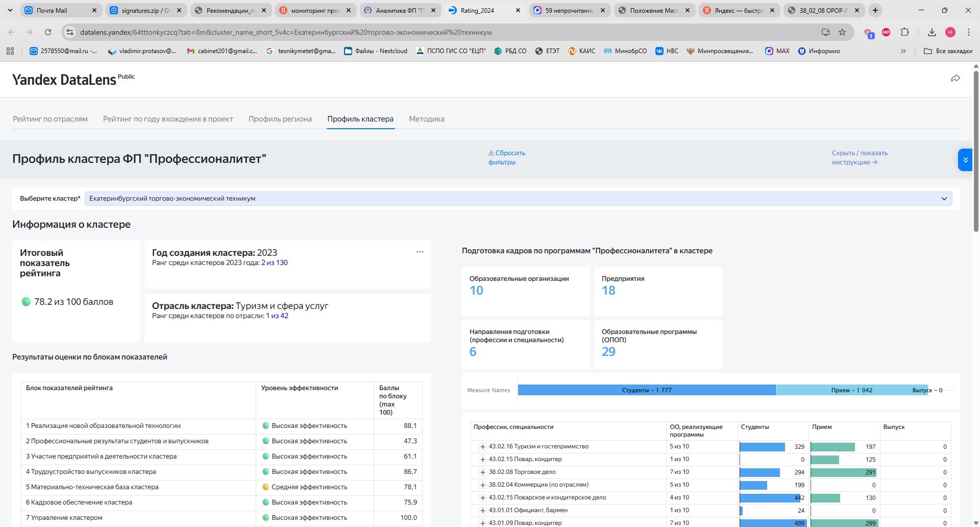Open the browser downloads icon

(932, 32)
